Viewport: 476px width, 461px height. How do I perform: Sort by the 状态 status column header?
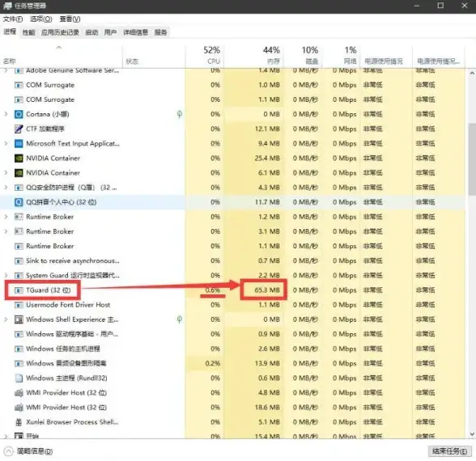coord(154,56)
